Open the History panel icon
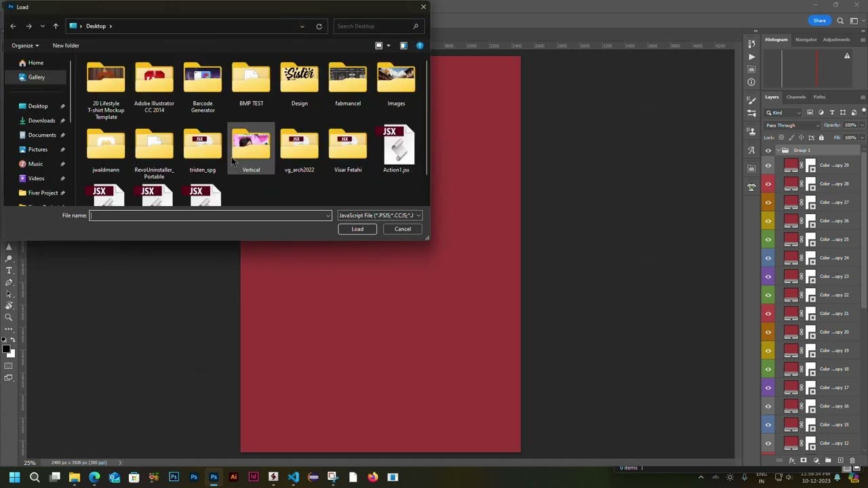This screenshot has width=868, height=488. tap(751, 44)
